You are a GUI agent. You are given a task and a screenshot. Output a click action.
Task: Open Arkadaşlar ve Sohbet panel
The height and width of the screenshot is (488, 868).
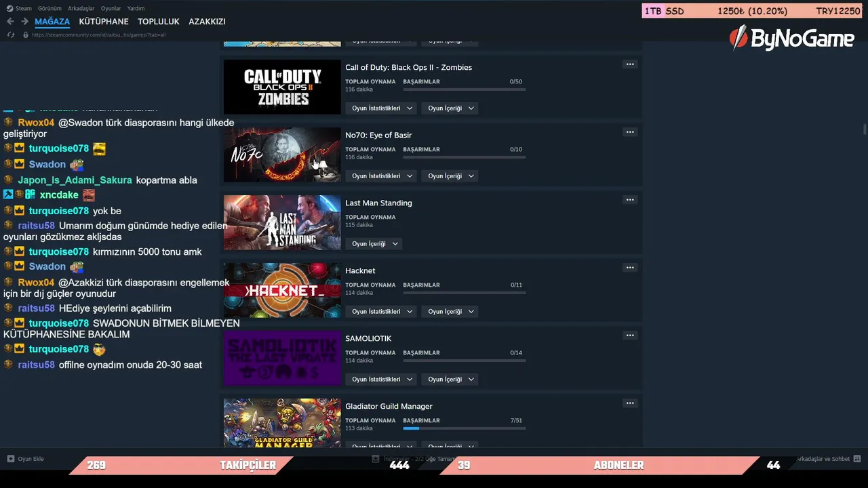click(x=829, y=459)
